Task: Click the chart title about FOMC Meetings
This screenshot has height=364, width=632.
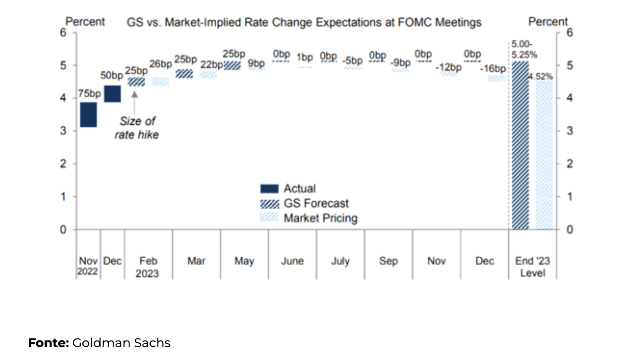Action: coord(304,23)
